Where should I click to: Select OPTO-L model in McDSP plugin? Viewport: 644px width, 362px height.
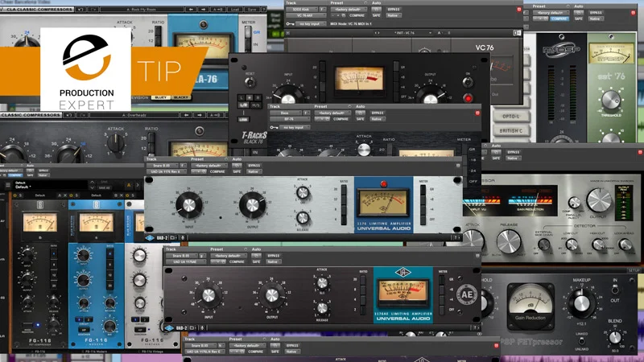click(510, 117)
